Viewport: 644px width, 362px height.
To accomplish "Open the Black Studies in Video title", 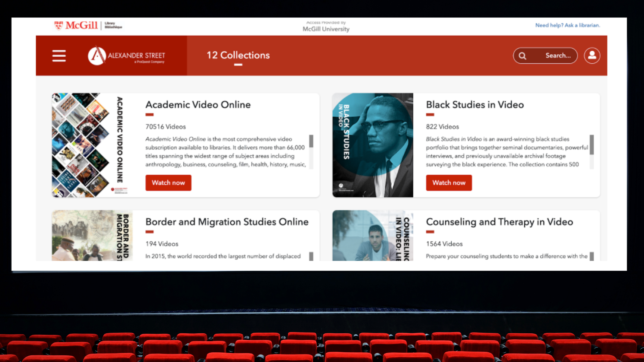I will pyautogui.click(x=475, y=105).
